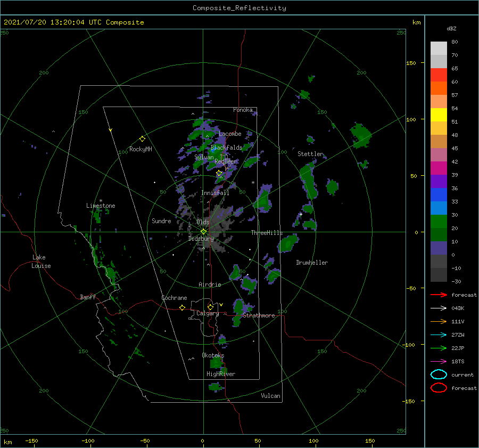Select yellow diamond marker beside Cochrane

tap(182, 307)
